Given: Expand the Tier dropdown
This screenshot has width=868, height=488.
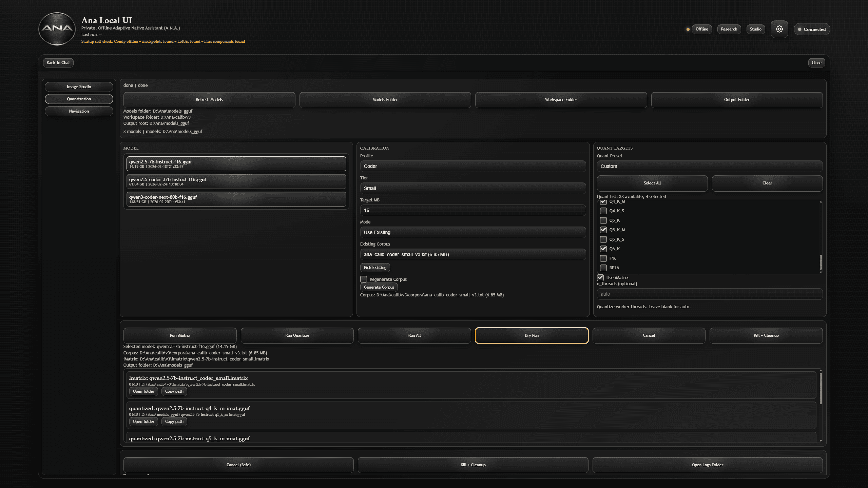Looking at the screenshot, I should pyautogui.click(x=472, y=188).
